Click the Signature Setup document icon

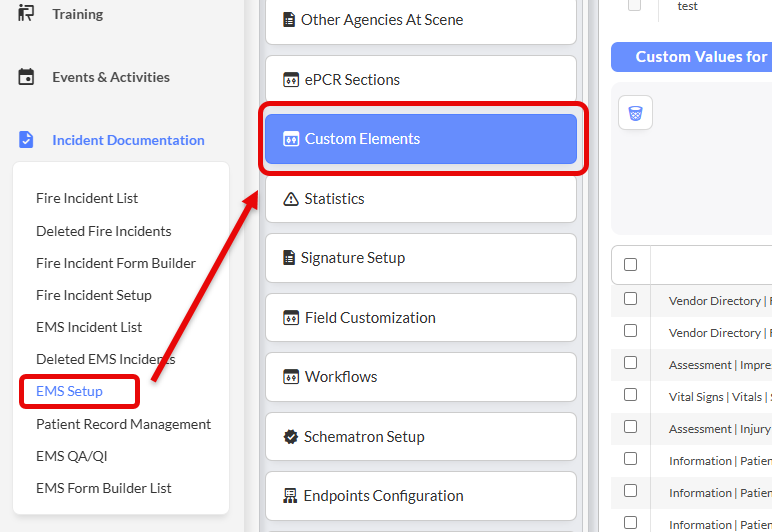pos(289,258)
